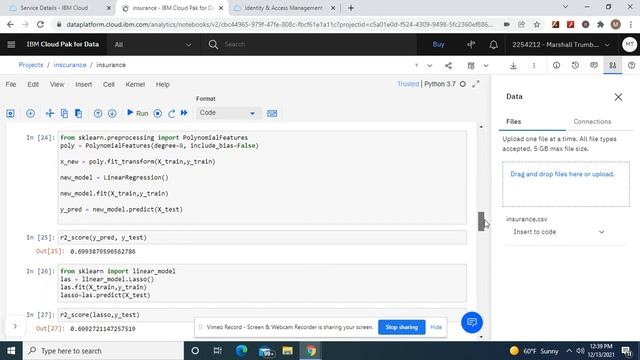This screenshot has height=360, width=640.
Task: Open the comments panel icon
Action: (594, 65)
